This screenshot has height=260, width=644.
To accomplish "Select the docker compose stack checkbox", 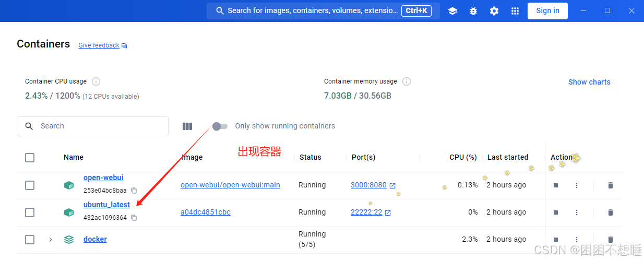I will (30, 239).
